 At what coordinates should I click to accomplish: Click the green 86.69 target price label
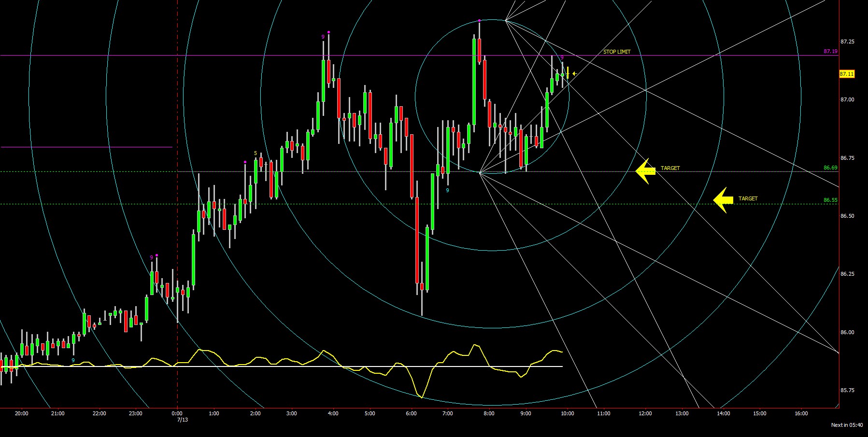[x=830, y=168]
